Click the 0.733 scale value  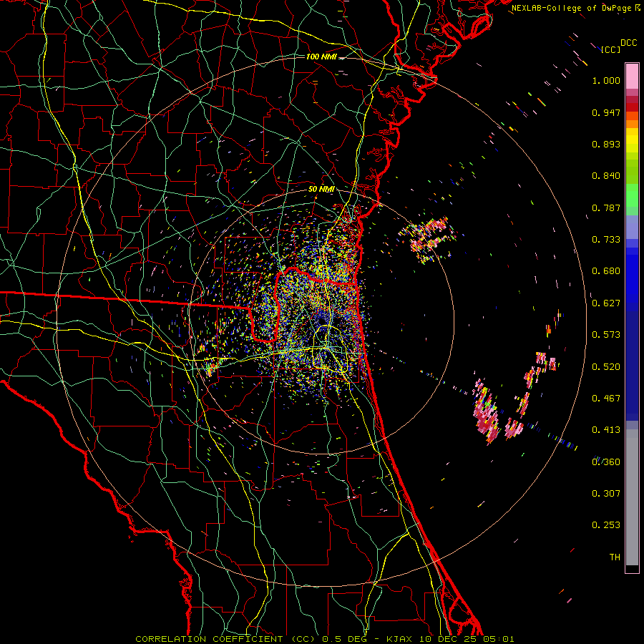[606, 240]
